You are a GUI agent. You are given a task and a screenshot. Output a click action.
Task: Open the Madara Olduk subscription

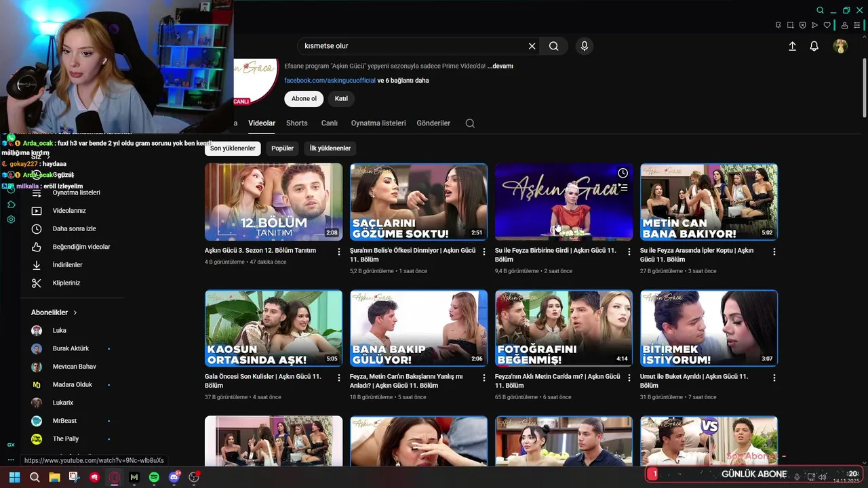tap(72, 385)
